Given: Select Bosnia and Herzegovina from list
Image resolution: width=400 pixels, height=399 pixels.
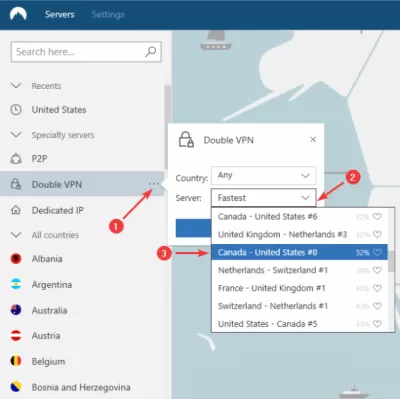Looking at the screenshot, I should pos(82,387).
